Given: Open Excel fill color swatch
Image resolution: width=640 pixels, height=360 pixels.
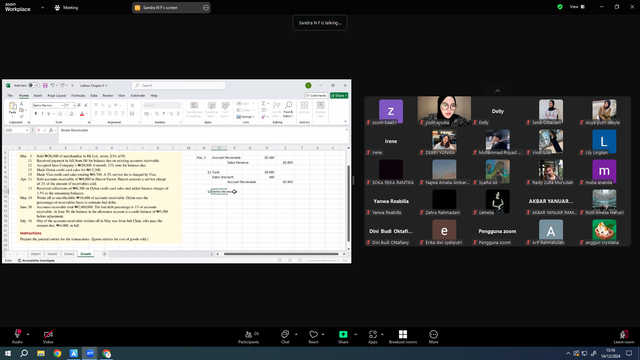Looking at the screenshot, I should tap(71, 114).
